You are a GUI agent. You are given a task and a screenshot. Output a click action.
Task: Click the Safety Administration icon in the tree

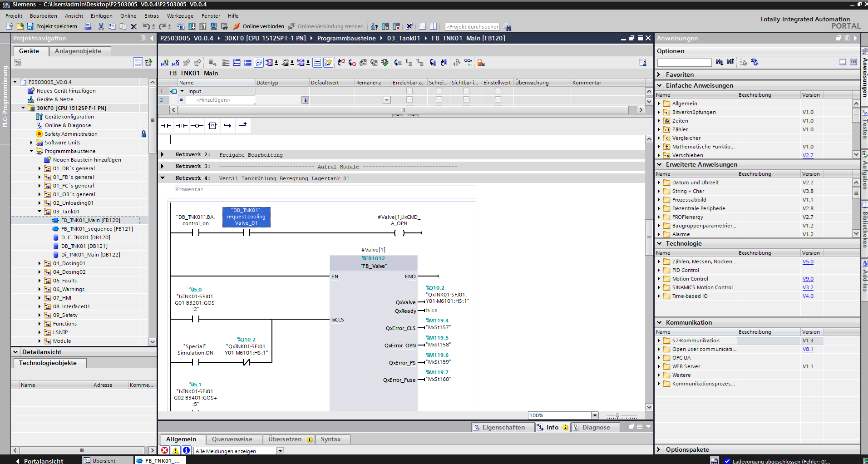(39, 133)
